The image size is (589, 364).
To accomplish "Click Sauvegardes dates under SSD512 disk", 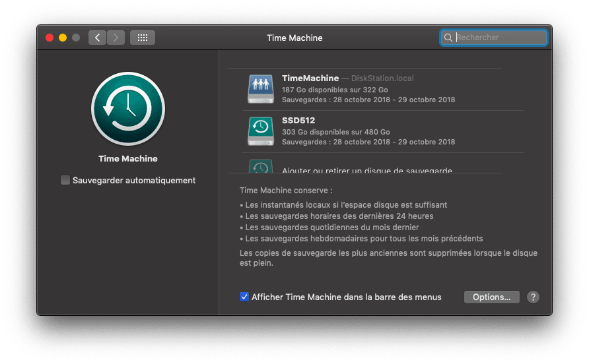I will 368,142.
